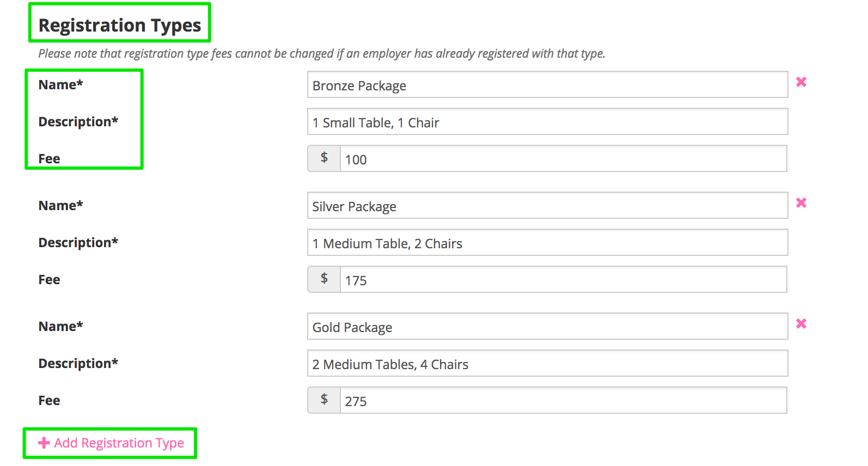Remove the Gold Package registration type
The height and width of the screenshot is (466, 868).
[801, 324]
